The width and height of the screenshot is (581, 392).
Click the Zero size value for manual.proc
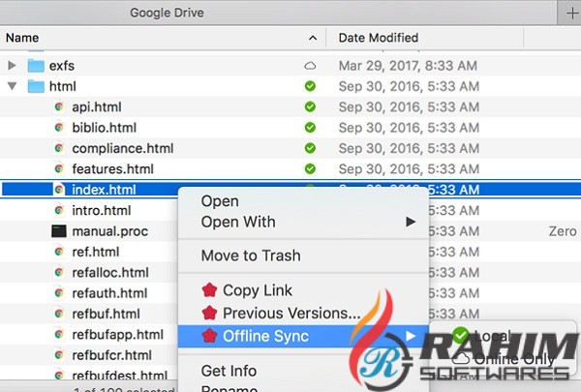pyautogui.click(x=563, y=231)
